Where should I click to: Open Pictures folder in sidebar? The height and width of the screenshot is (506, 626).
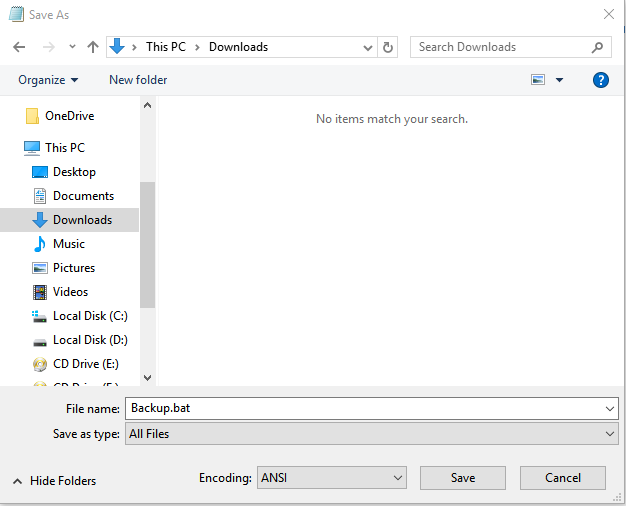(74, 268)
